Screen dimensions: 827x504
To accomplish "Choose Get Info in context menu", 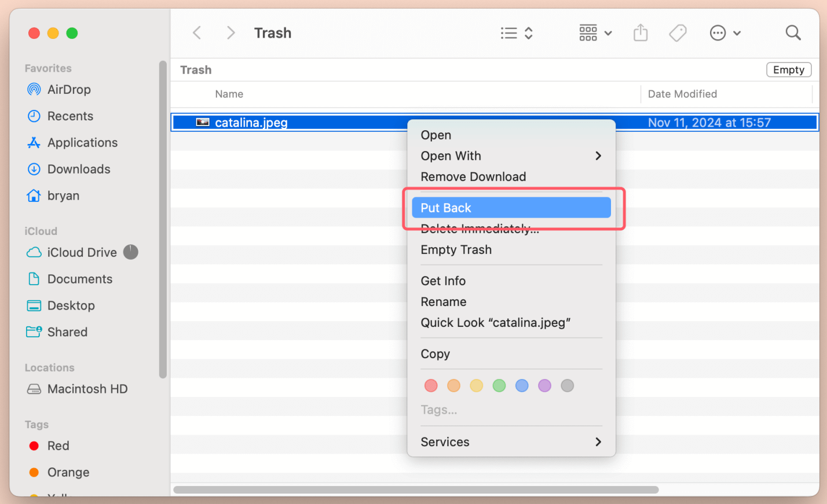I will (511, 281).
